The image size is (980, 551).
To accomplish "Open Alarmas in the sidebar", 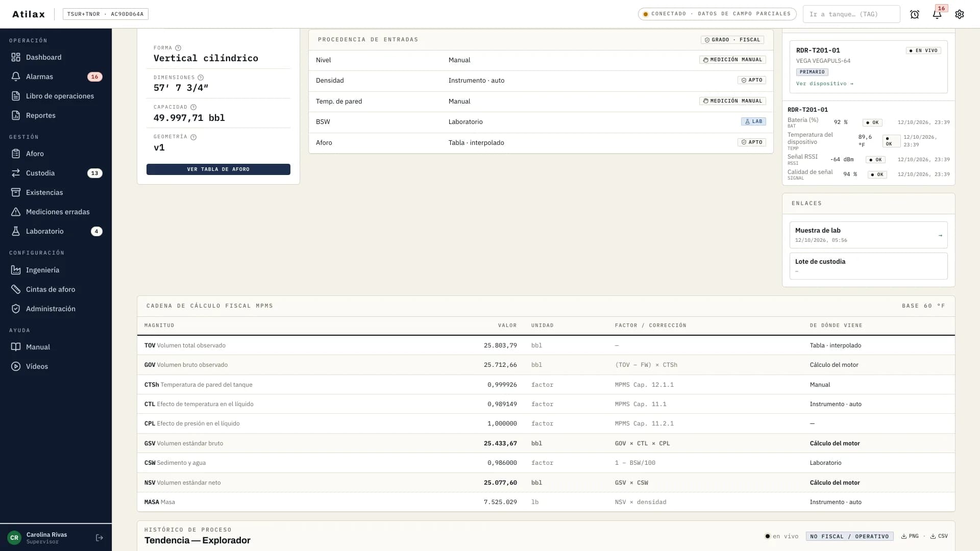I will tap(56, 77).
